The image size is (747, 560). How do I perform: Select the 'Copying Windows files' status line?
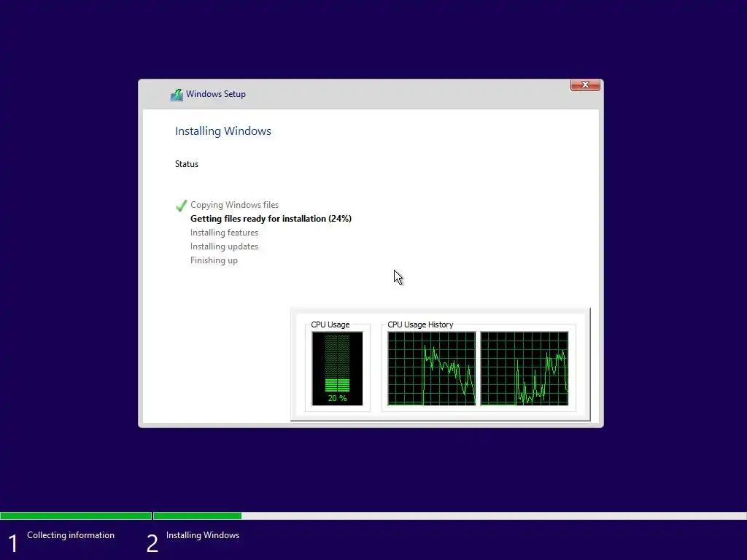click(234, 205)
